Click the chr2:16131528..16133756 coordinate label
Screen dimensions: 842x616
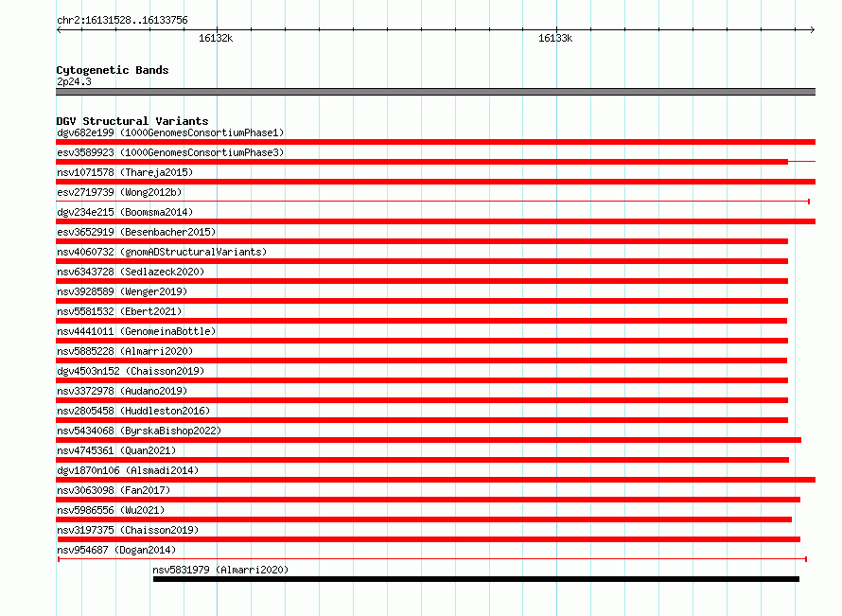tap(122, 20)
